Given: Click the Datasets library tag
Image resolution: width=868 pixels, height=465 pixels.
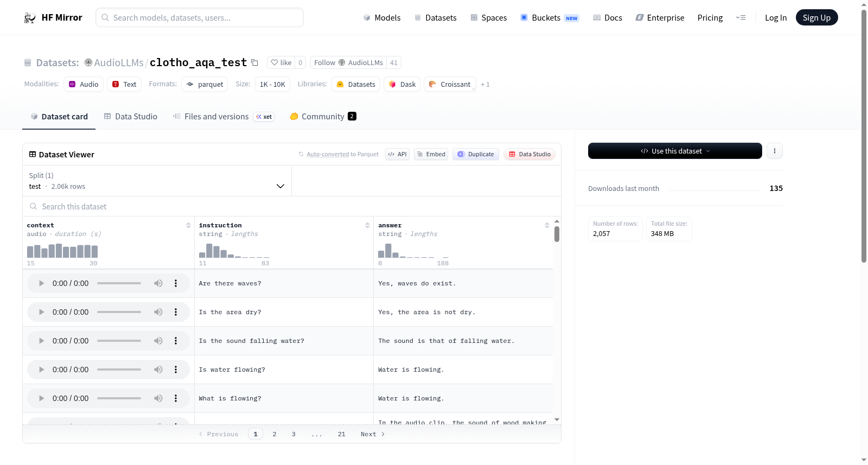Looking at the screenshot, I should 356,84.
